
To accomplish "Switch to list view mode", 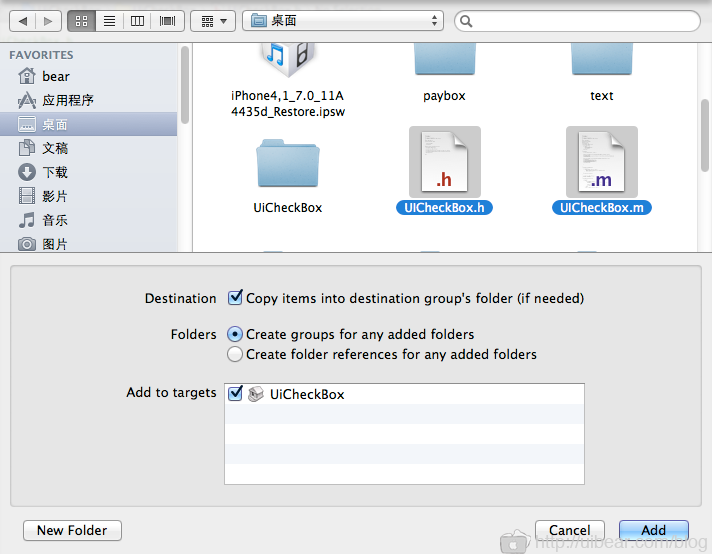I will 109,20.
